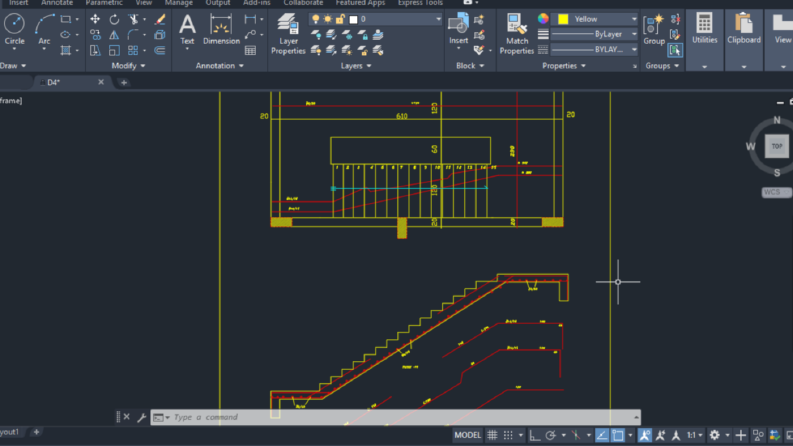Activate the Mirror tool

click(x=114, y=35)
